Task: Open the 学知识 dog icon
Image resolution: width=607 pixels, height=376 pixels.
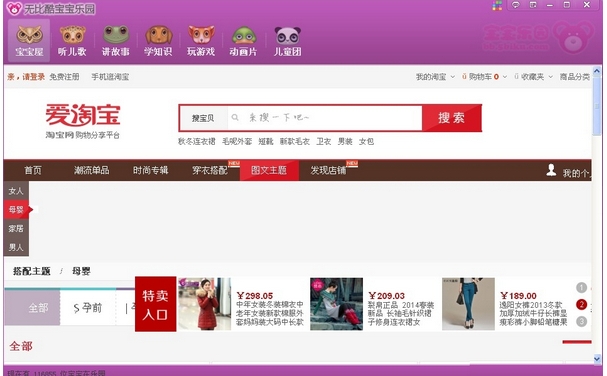Action: click(158, 41)
